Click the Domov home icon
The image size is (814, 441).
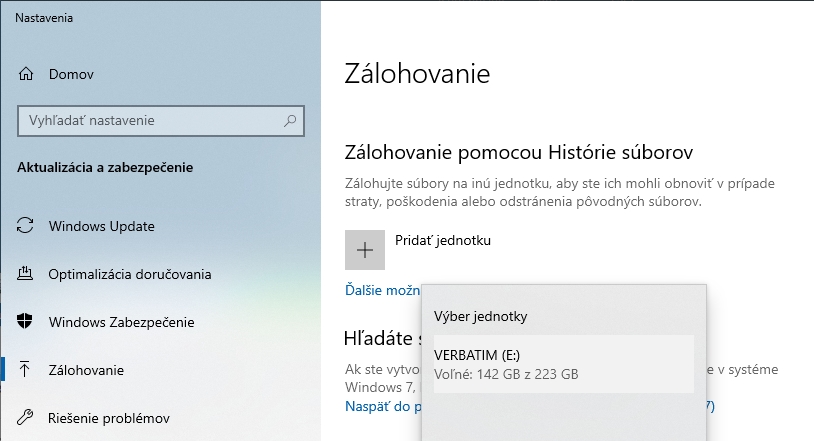click(x=27, y=74)
